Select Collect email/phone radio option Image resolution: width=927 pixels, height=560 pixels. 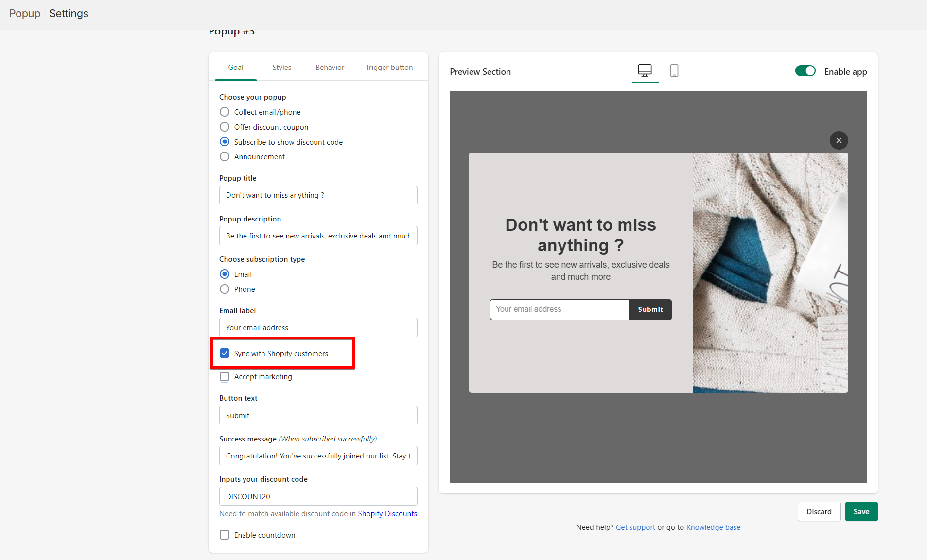pos(225,112)
